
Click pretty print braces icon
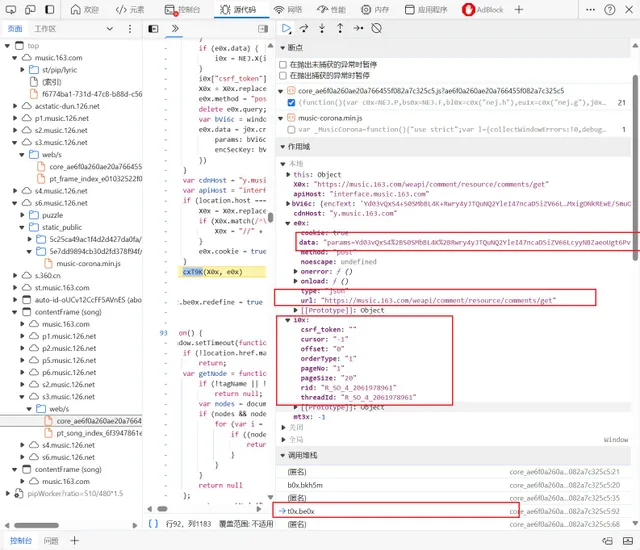pyautogui.click(x=153, y=523)
